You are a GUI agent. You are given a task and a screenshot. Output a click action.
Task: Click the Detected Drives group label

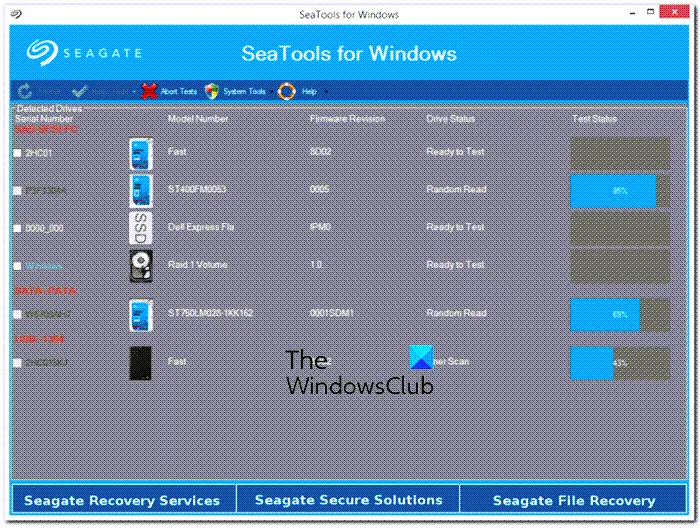(49, 108)
